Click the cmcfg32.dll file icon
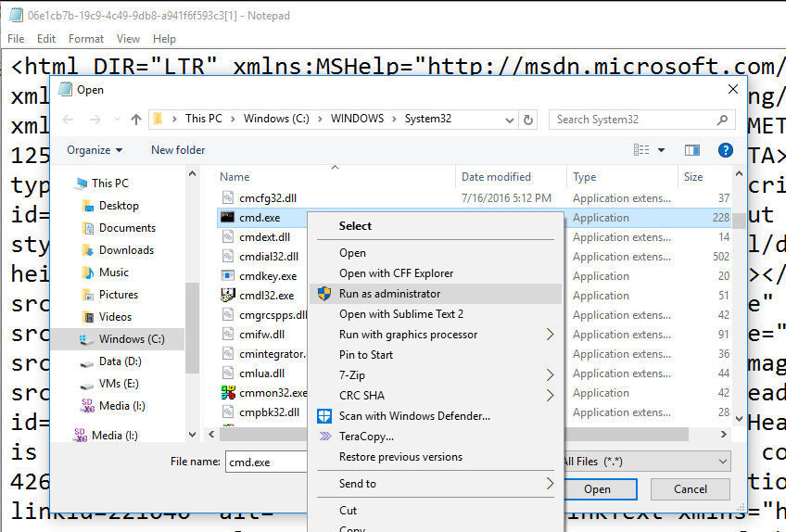This screenshot has width=786, height=532. pyautogui.click(x=228, y=197)
